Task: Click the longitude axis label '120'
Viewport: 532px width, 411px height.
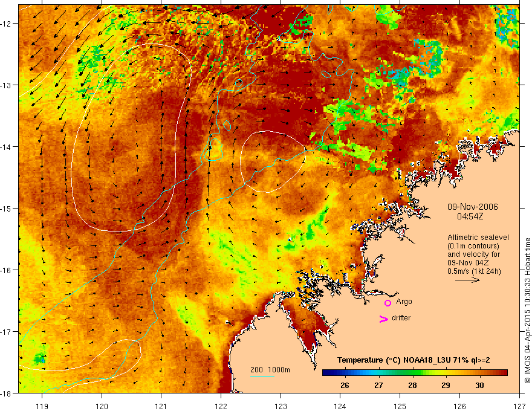Action: (102, 406)
